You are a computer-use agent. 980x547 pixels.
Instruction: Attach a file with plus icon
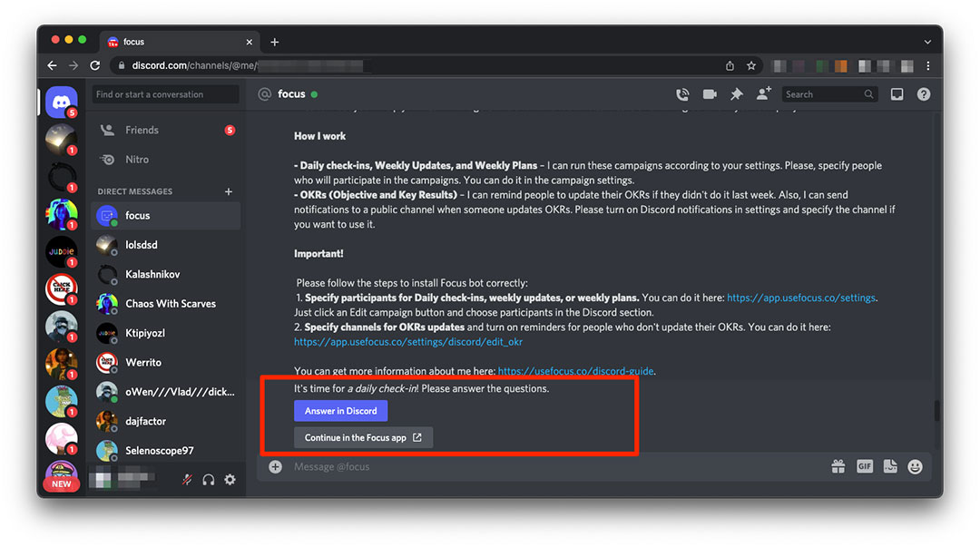point(275,466)
